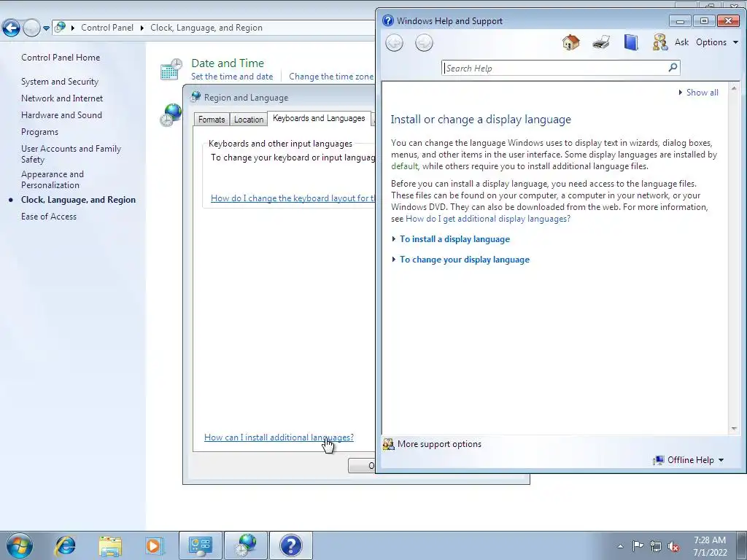
Task: Click Show all in Help topic
Action: 702,93
